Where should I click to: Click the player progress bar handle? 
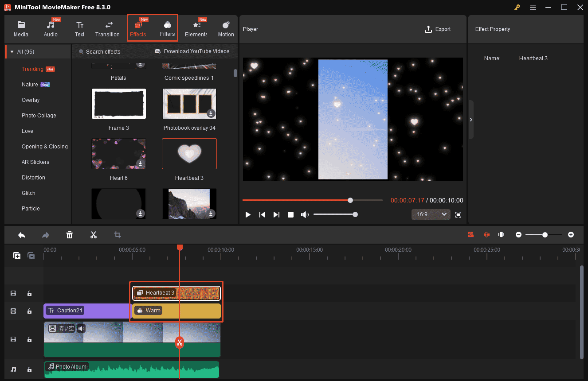pyautogui.click(x=350, y=200)
